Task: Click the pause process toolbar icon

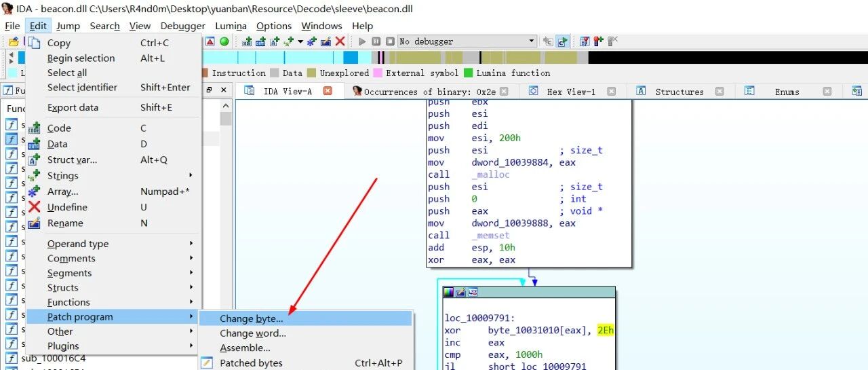Action: click(376, 41)
